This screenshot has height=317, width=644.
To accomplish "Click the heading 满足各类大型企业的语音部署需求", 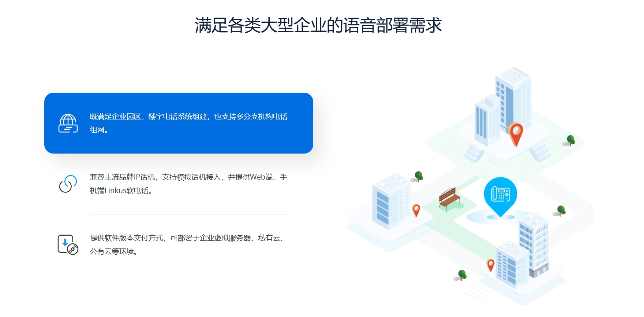I will click(x=318, y=25).
